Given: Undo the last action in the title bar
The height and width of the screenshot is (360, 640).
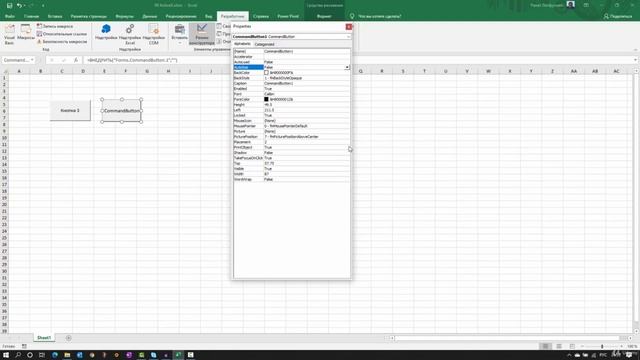Looking at the screenshot, I should pyautogui.click(x=19, y=5).
